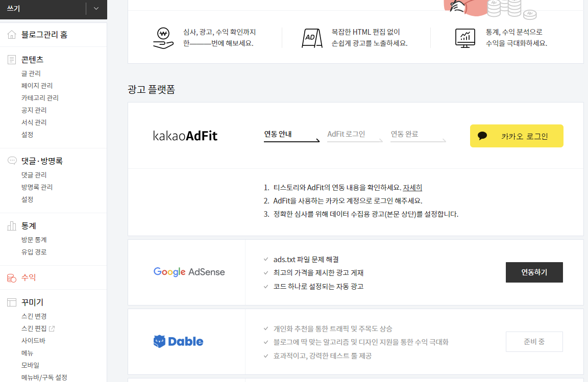Open 사이드바 settings

(x=33, y=341)
